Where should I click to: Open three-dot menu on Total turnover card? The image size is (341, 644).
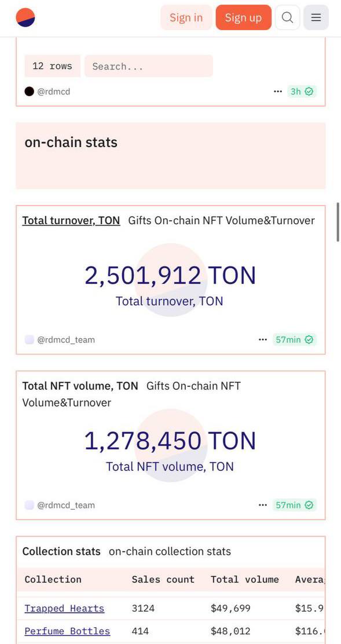pyautogui.click(x=263, y=339)
